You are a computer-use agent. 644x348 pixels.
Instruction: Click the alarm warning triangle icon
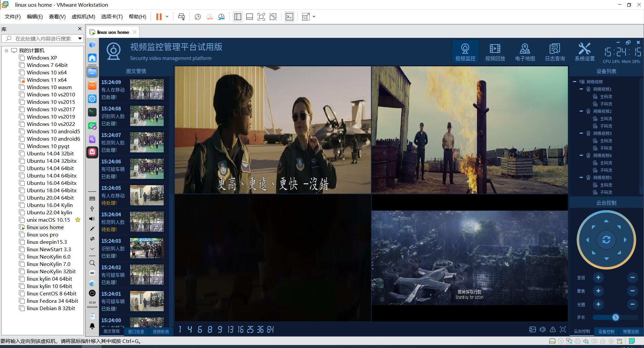[x=553, y=330]
